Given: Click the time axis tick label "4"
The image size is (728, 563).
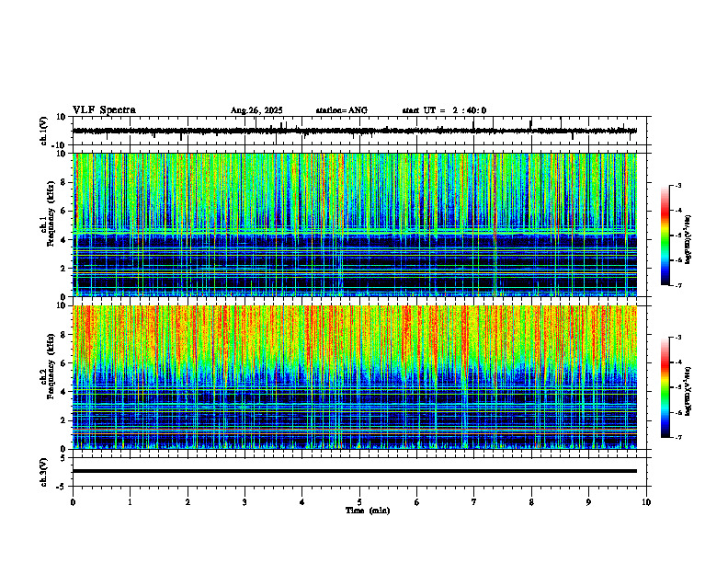Looking at the screenshot, I should tap(302, 502).
